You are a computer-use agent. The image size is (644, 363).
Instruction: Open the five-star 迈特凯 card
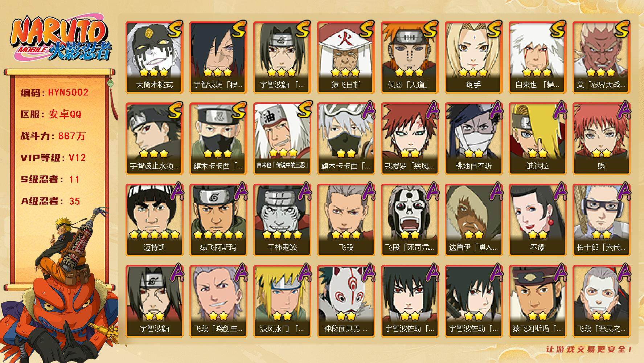point(154,220)
